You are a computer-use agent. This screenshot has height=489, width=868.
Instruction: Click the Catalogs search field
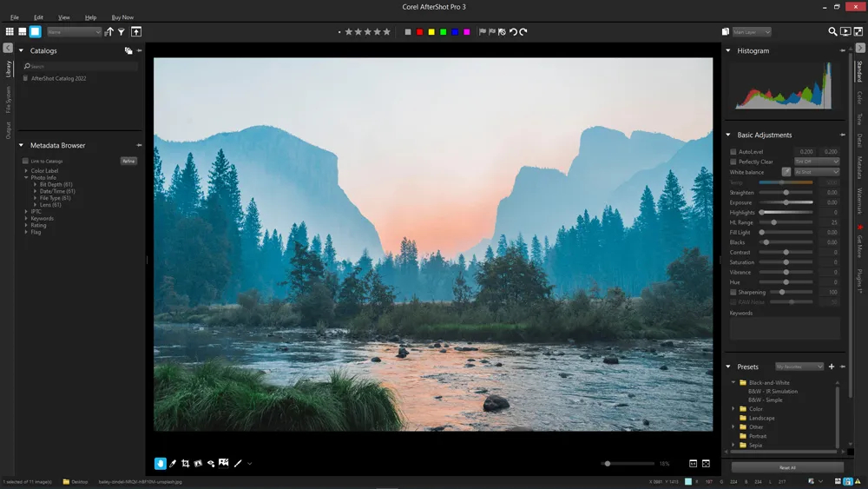pyautogui.click(x=80, y=66)
